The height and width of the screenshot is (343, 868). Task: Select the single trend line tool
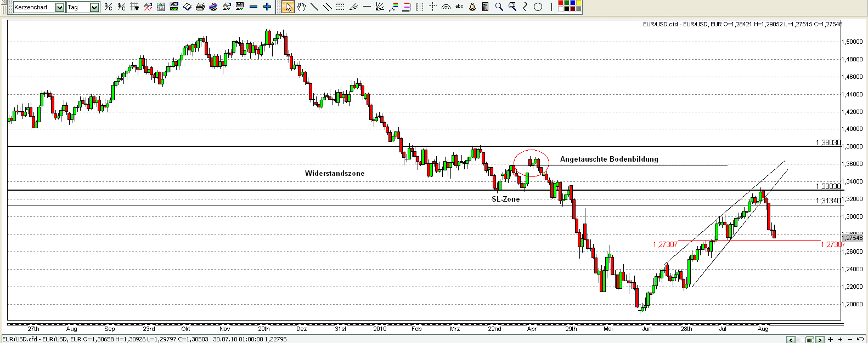(x=314, y=7)
